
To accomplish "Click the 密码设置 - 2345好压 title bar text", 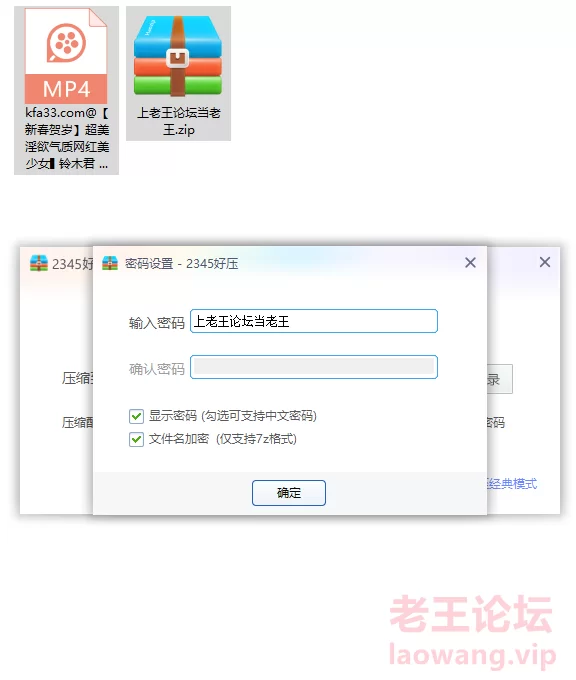I will pos(181,264).
